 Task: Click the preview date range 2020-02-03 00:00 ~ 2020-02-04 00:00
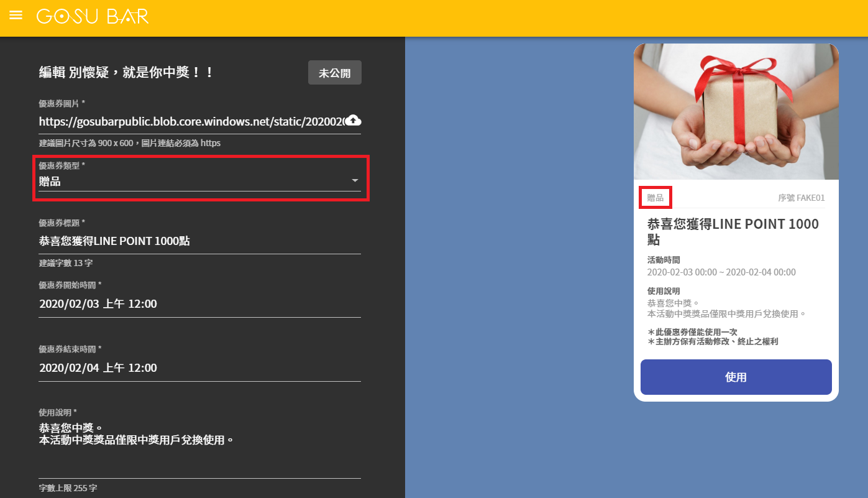pos(721,272)
